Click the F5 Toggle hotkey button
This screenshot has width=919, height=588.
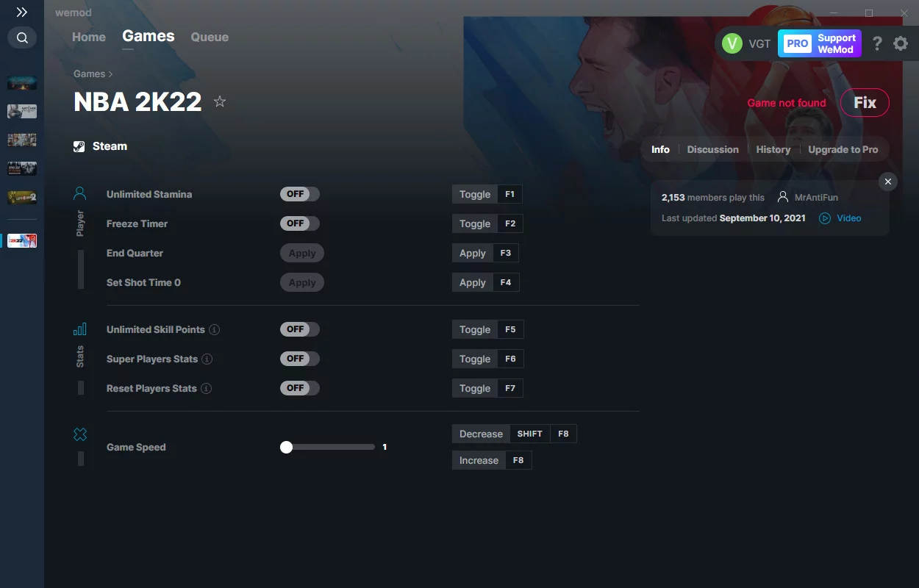click(x=487, y=329)
